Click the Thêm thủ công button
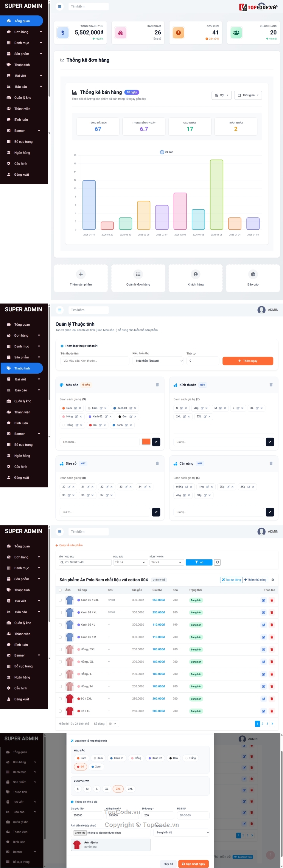Screen dimensions: 283x868 255,580
